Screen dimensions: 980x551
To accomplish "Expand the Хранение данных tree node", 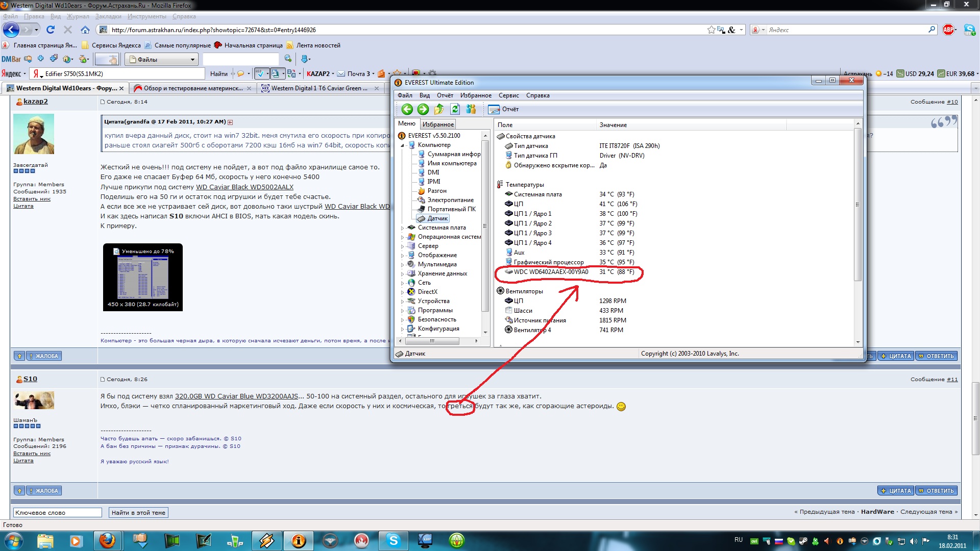I will 402,274.
